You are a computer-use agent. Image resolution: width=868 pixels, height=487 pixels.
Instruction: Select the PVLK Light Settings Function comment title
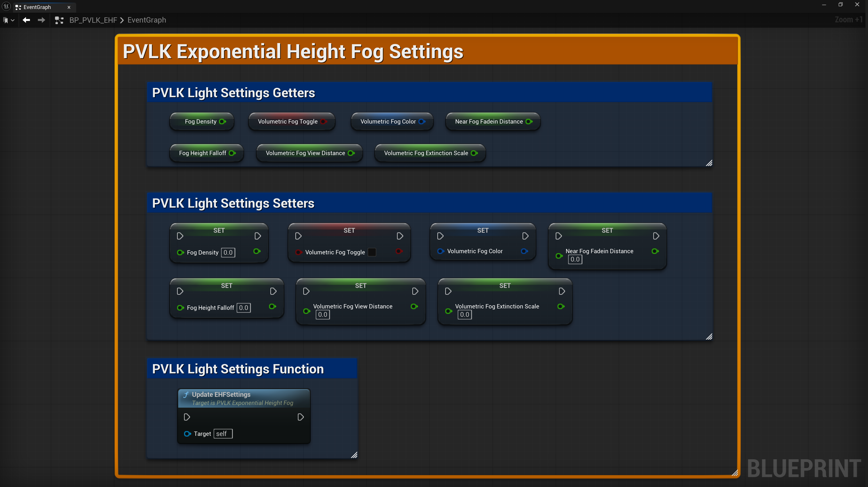click(x=238, y=369)
